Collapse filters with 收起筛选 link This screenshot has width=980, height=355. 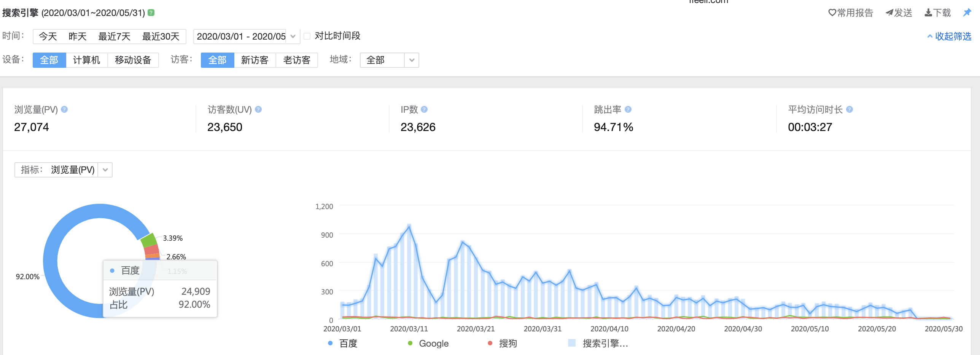pyautogui.click(x=949, y=36)
